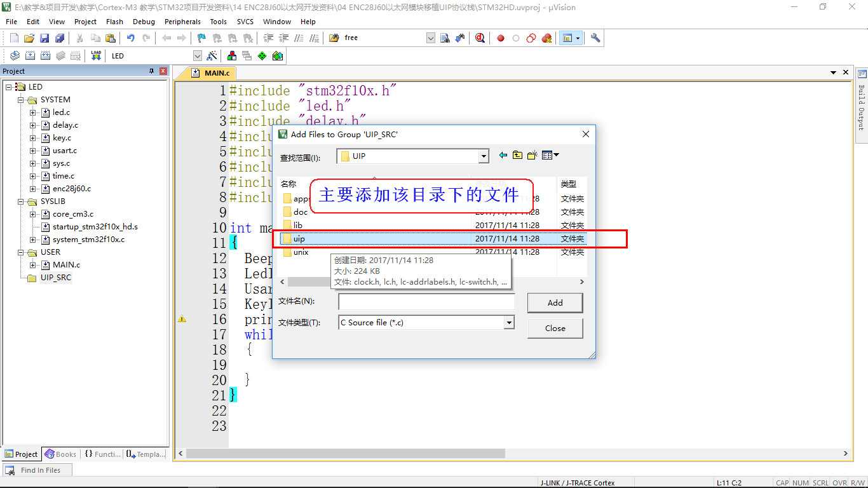Open the file type dropdown (C Source file)

point(508,323)
